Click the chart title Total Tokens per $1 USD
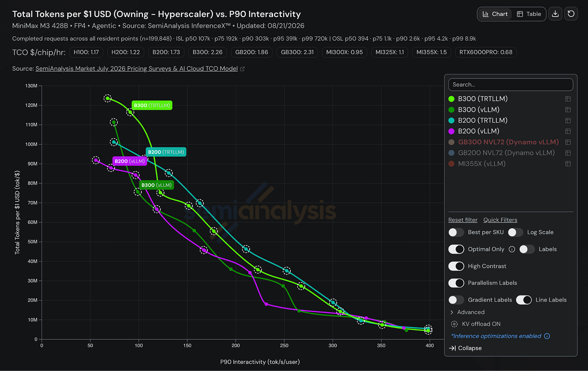The width and height of the screenshot is (588, 371). 156,14
